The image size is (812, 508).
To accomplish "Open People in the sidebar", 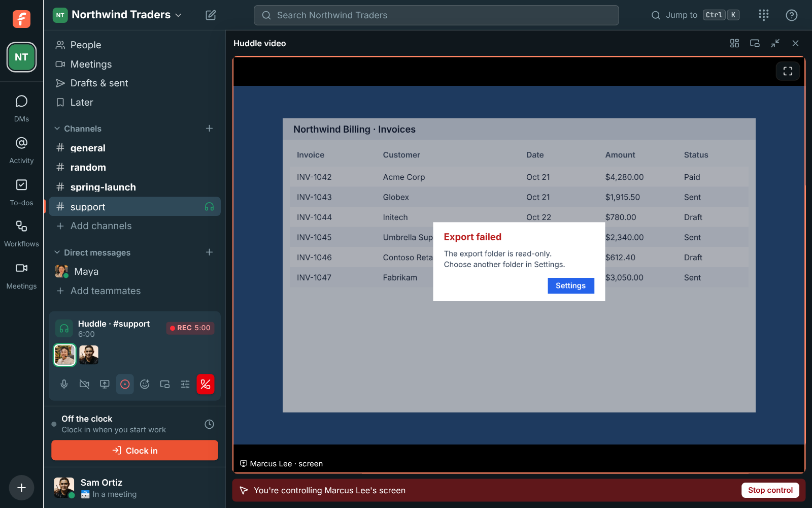I will [x=135, y=45].
